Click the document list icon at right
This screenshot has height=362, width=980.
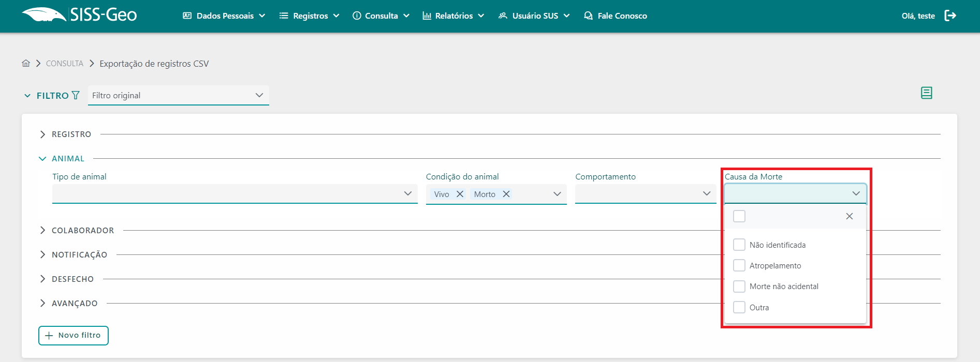tap(926, 93)
